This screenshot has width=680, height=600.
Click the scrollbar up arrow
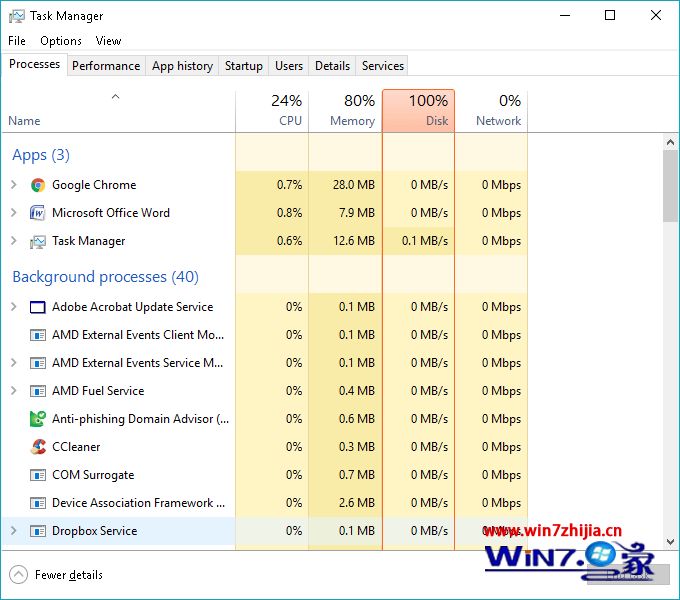click(x=670, y=142)
